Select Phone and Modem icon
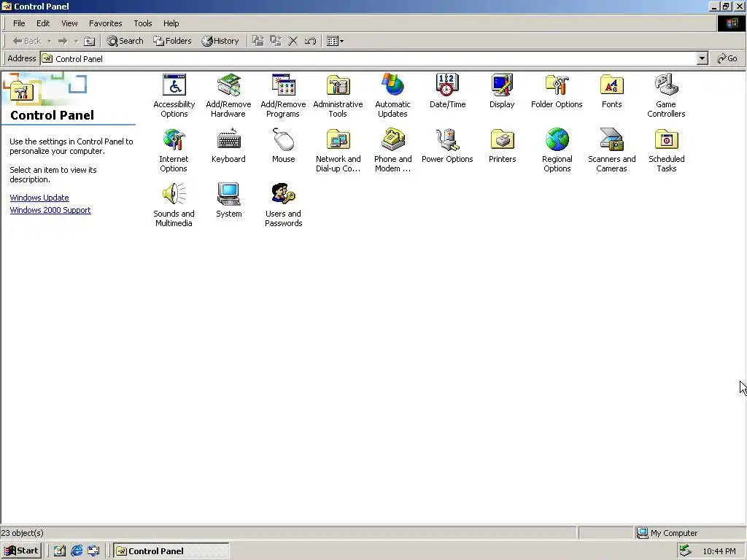Image resolution: width=747 pixels, height=560 pixels. 392,140
